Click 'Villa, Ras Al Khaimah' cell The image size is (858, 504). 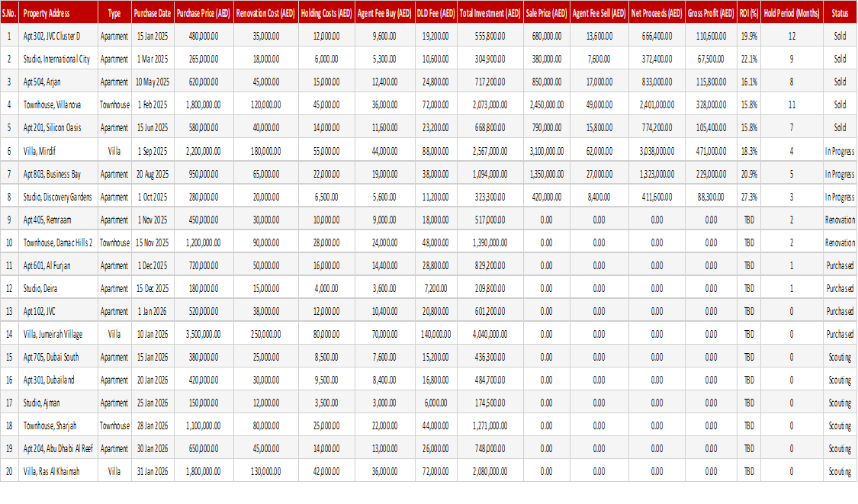click(x=58, y=471)
